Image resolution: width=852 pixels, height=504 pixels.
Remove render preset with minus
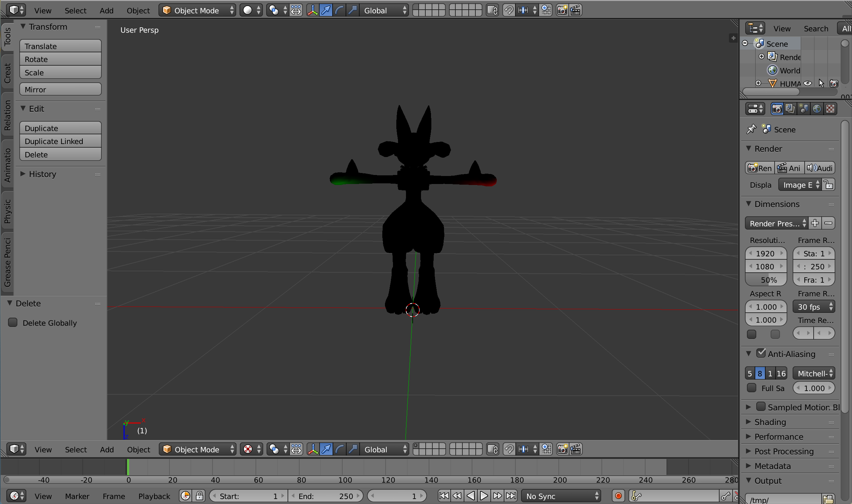click(829, 223)
